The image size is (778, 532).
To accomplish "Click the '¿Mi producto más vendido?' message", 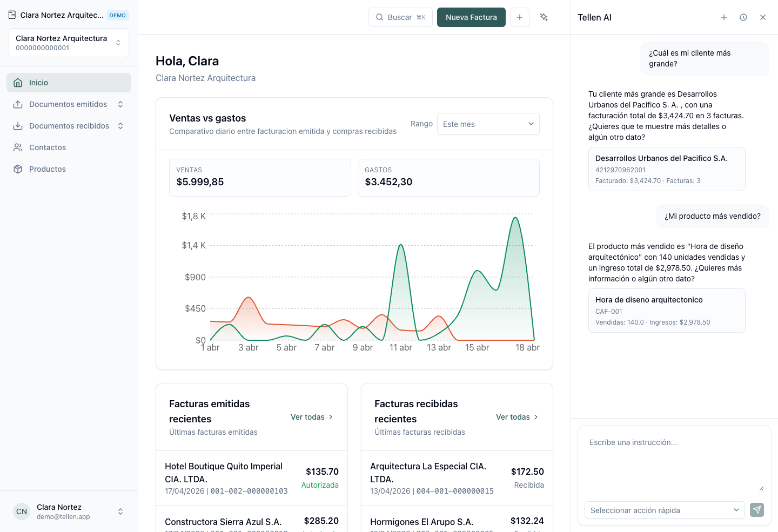I will tap(713, 216).
